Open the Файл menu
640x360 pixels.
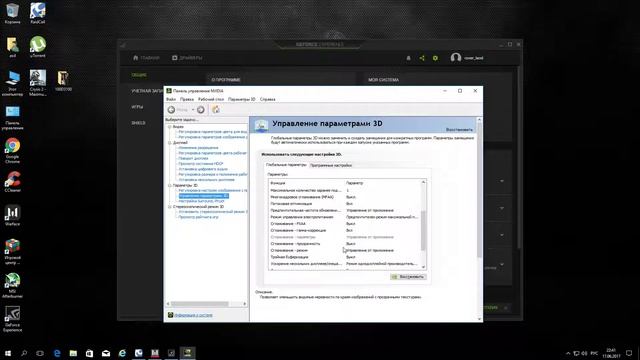(x=171, y=99)
